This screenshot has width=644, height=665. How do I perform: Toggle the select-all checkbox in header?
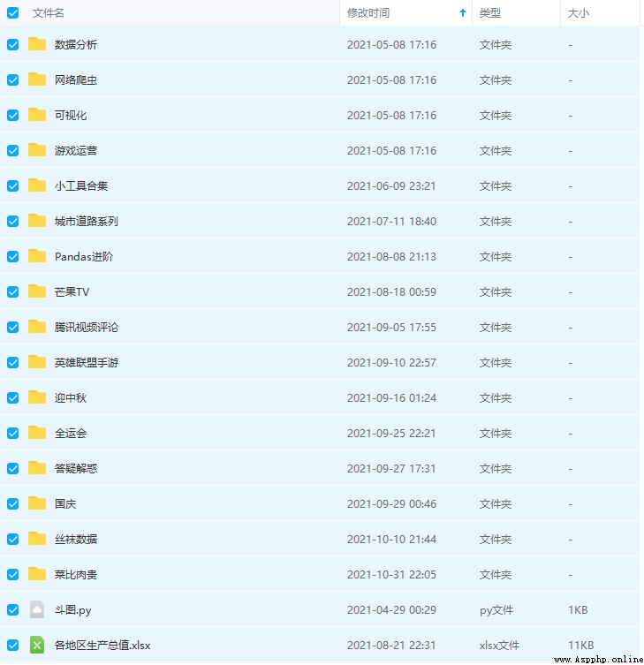coord(12,12)
